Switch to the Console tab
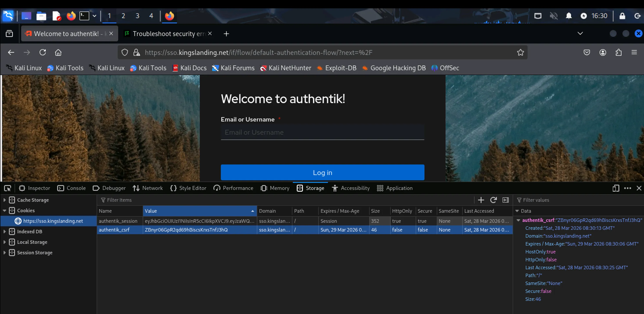Image resolution: width=644 pixels, height=314 pixels. click(72, 188)
